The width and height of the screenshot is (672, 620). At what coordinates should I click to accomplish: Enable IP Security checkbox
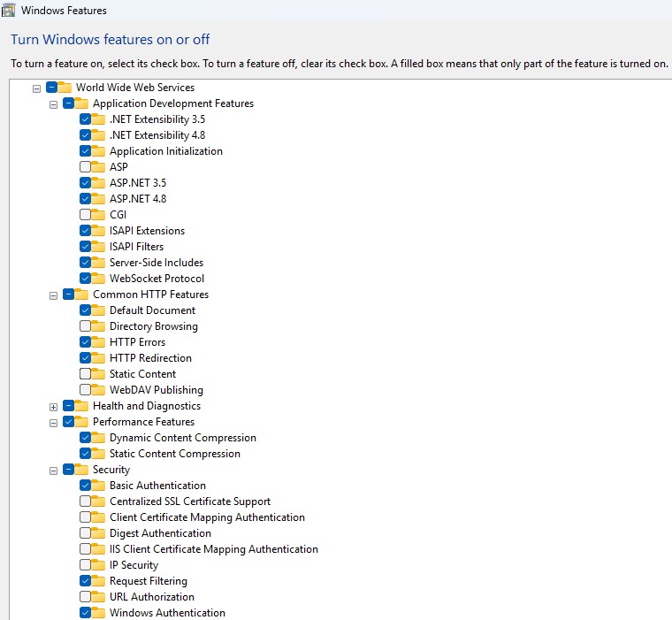tap(85, 564)
